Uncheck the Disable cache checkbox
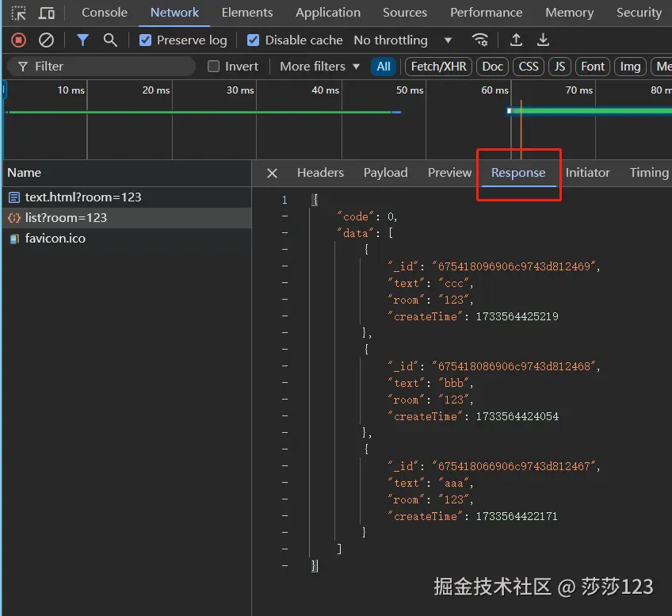672x616 pixels. 253,40
